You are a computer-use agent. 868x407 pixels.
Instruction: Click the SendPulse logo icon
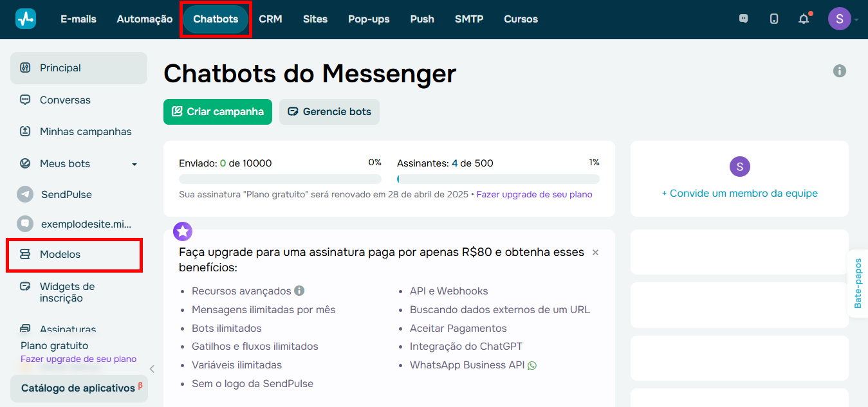coord(26,19)
